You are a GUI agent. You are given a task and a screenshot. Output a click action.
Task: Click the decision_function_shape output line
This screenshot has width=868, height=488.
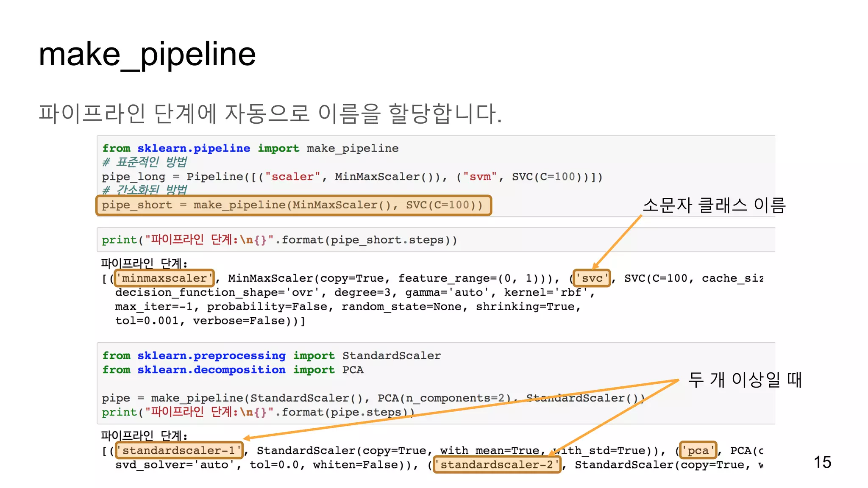(x=354, y=293)
